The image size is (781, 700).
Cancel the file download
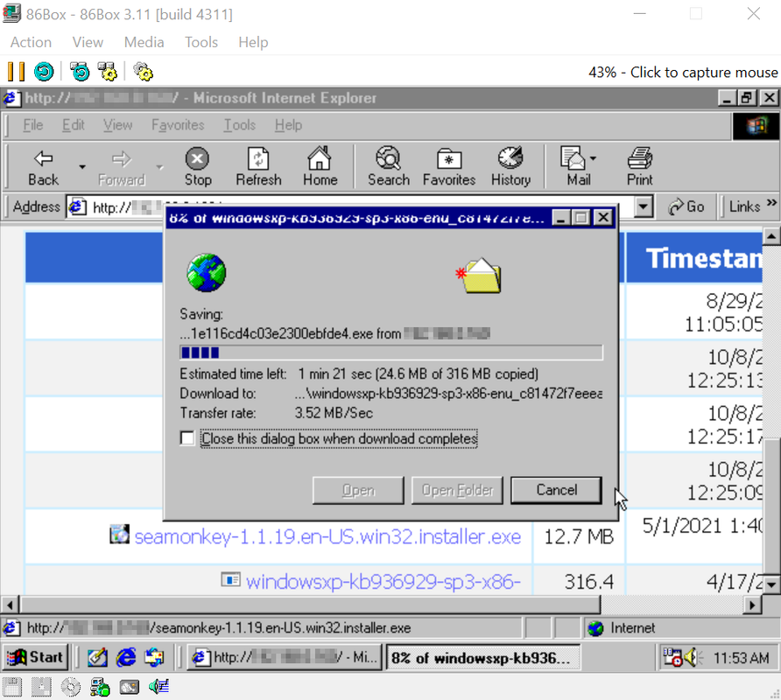tap(556, 490)
